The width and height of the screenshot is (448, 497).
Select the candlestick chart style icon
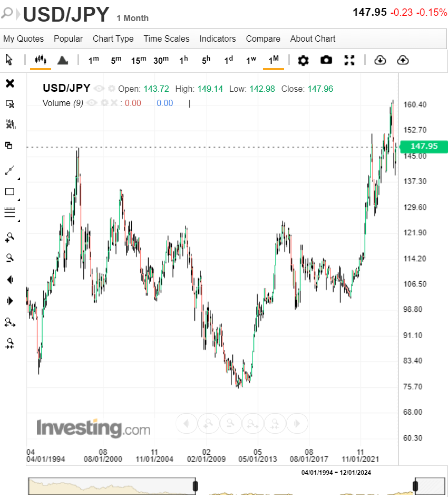41,60
